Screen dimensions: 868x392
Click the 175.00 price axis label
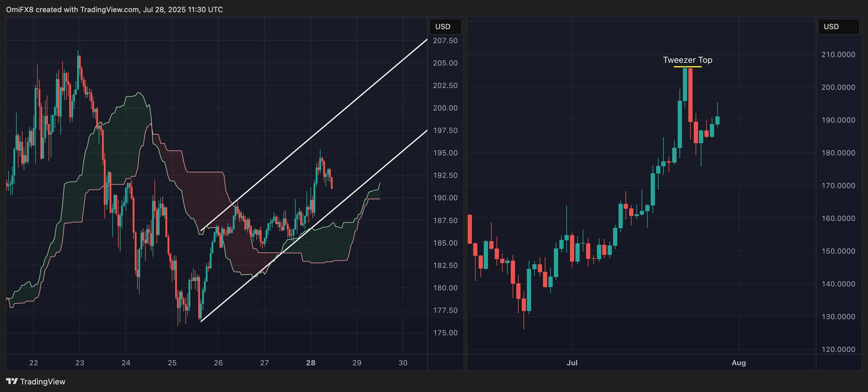(445, 333)
